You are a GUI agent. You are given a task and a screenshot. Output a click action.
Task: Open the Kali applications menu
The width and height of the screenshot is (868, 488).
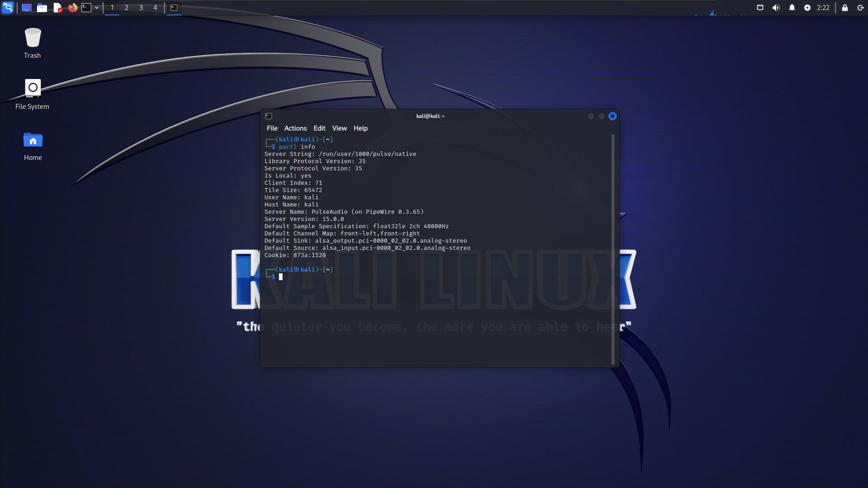(x=8, y=7)
